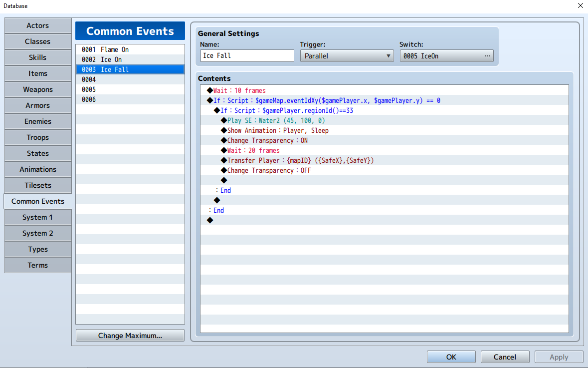Open the Terms tab
Screen dimensions: 588x368
point(37,265)
